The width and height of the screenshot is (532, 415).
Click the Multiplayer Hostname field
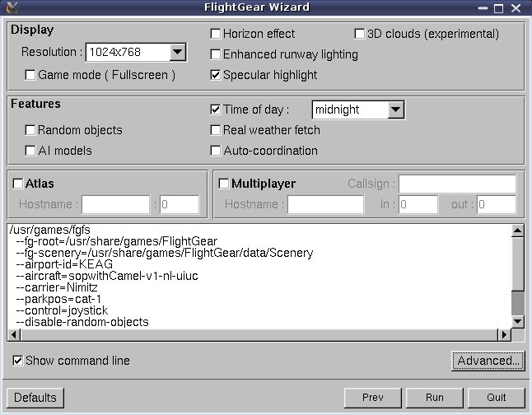[326, 204]
